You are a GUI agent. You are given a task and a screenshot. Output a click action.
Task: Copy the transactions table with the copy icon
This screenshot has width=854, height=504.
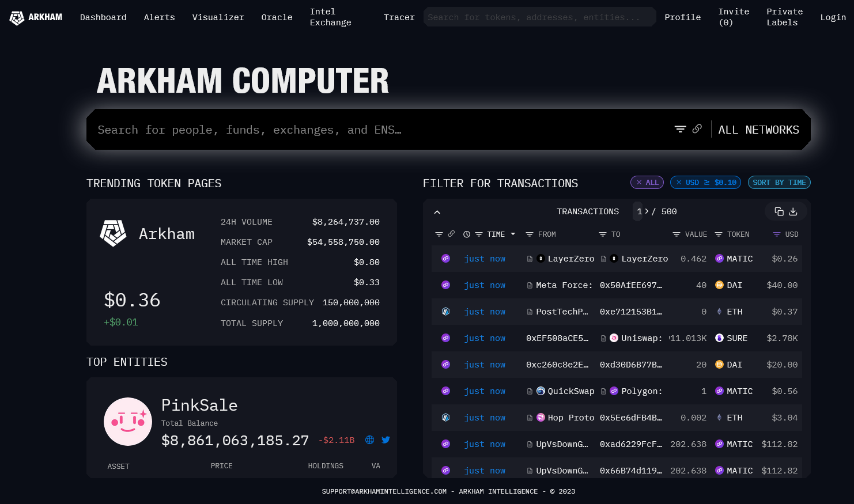[x=779, y=211]
